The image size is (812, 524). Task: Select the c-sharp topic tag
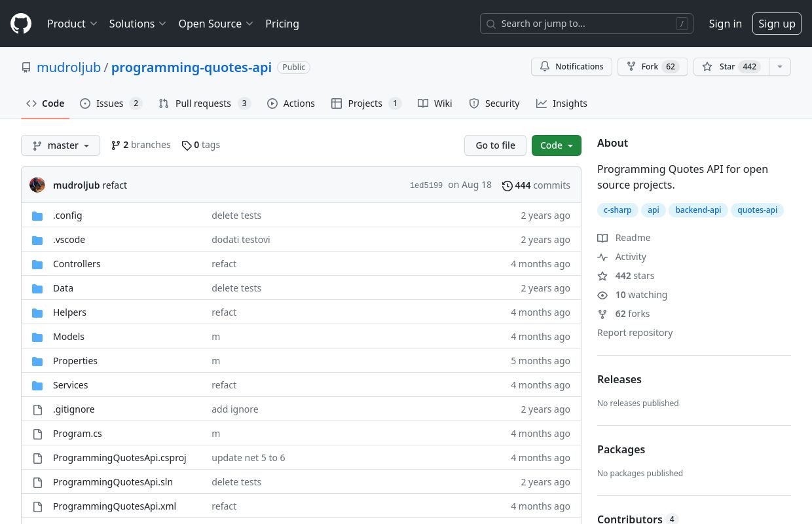pyautogui.click(x=618, y=210)
